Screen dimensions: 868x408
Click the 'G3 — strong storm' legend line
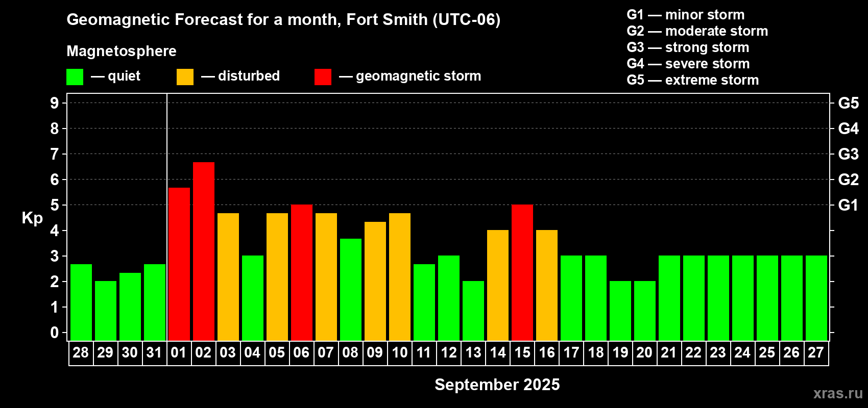point(688,47)
